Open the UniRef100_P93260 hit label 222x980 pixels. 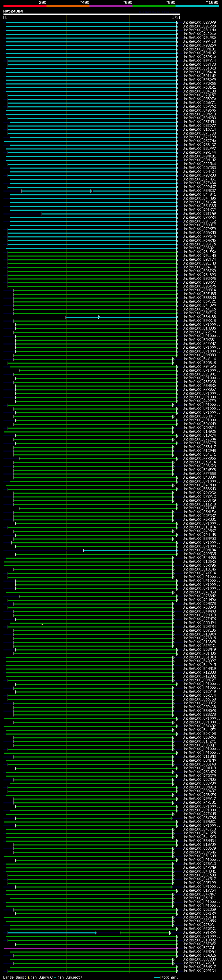[x=199, y=45]
